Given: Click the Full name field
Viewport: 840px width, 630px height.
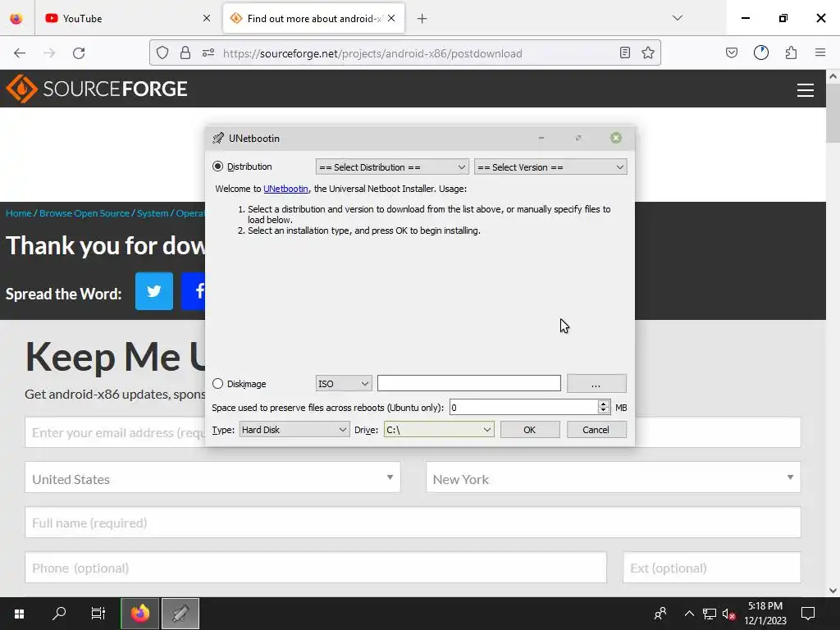Looking at the screenshot, I should pyautogui.click(x=413, y=523).
